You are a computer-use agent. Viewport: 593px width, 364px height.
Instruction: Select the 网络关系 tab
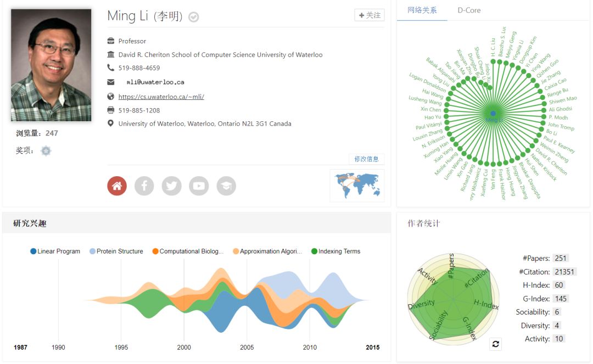click(422, 10)
